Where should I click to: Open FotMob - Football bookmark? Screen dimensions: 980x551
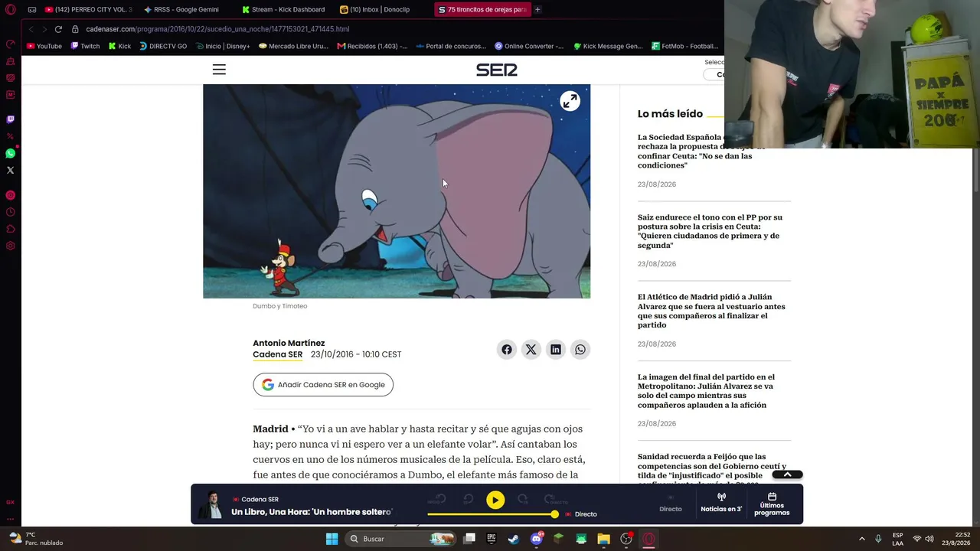[x=685, y=46]
